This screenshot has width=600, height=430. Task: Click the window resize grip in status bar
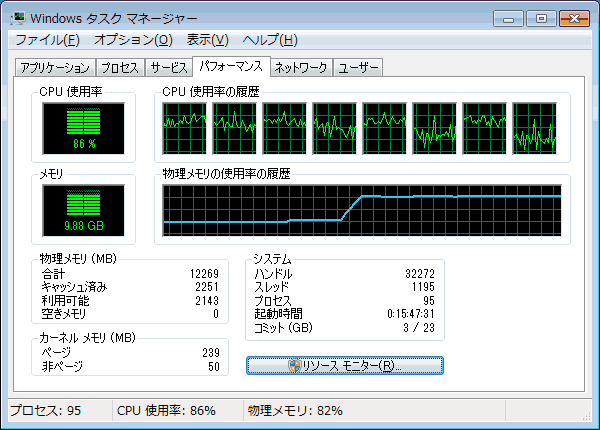[586, 416]
